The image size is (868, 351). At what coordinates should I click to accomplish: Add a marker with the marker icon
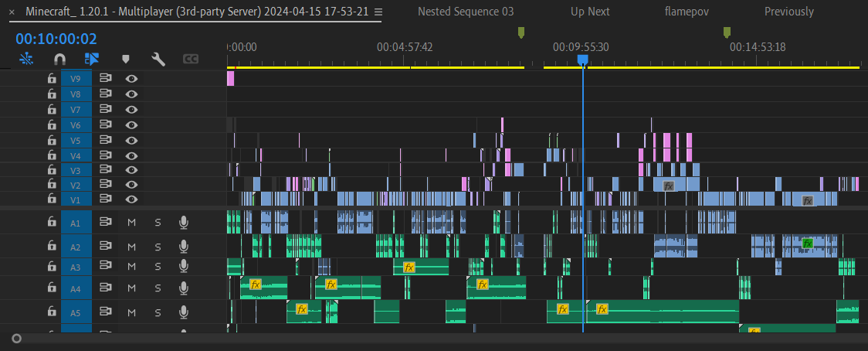[126, 59]
